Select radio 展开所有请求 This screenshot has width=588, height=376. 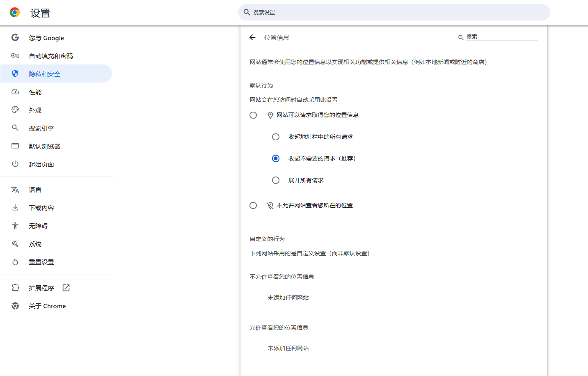[x=276, y=180]
